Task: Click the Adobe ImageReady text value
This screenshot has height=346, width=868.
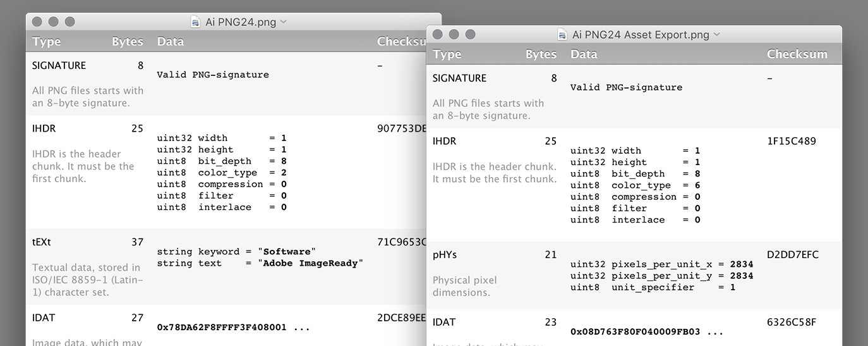Action: coord(311,263)
